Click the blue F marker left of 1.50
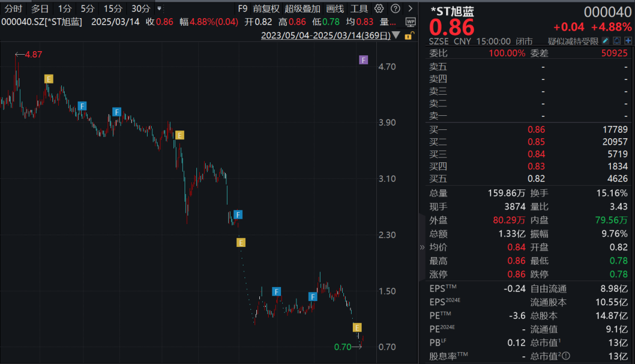Screen dimensions: 635x364 276,292
